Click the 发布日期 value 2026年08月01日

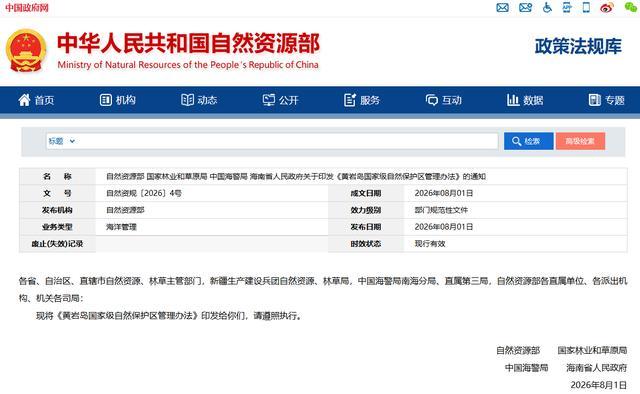[444, 227]
